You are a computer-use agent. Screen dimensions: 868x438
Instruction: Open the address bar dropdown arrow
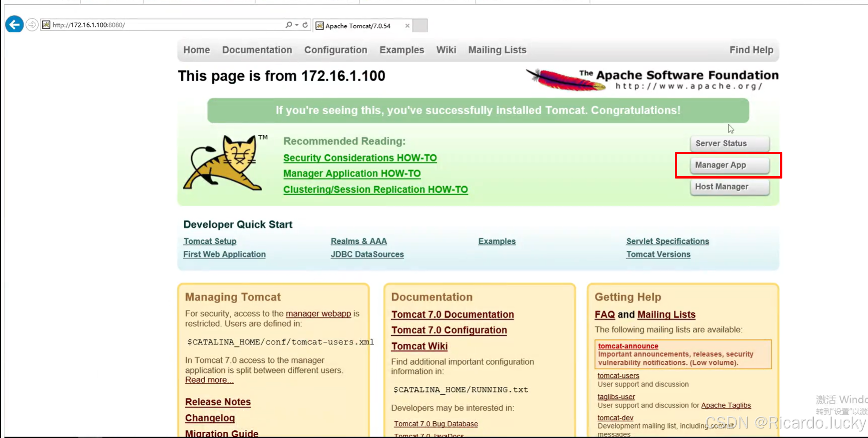(x=296, y=25)
